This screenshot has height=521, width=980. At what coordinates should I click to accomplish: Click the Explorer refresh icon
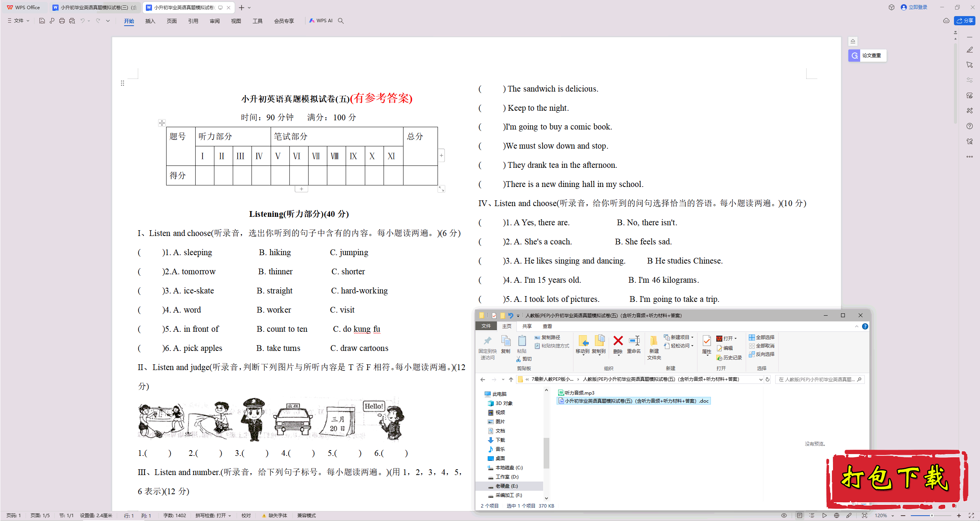768,380
